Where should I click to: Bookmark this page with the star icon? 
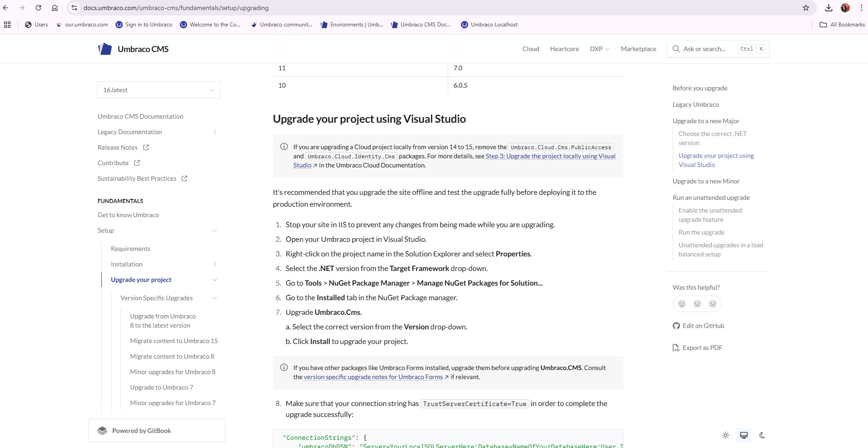[806, 8]
